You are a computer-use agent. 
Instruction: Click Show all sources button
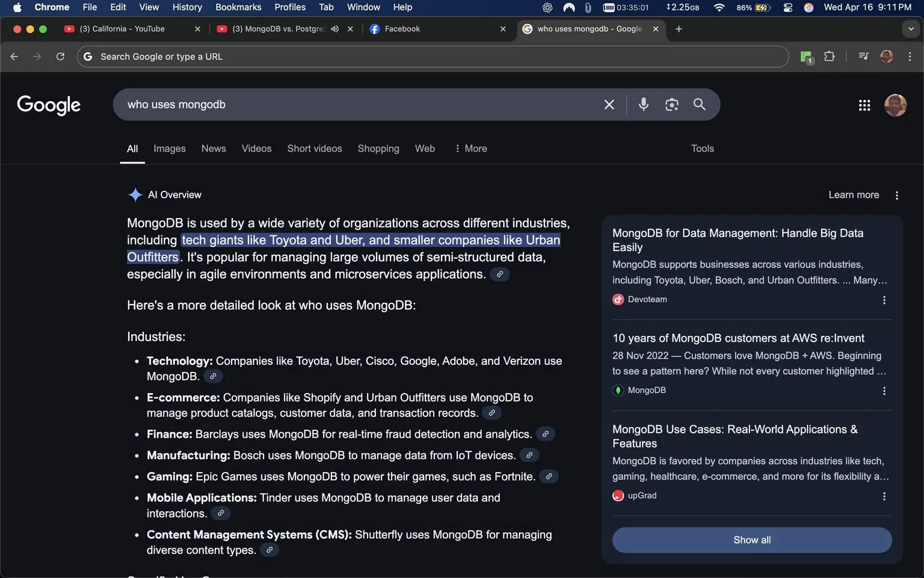pos(752,540)
